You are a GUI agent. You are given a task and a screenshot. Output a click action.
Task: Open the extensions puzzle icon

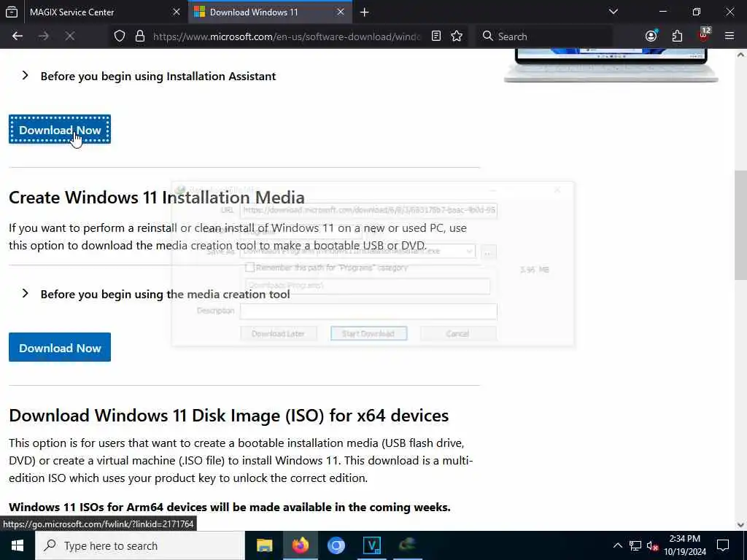677,36
